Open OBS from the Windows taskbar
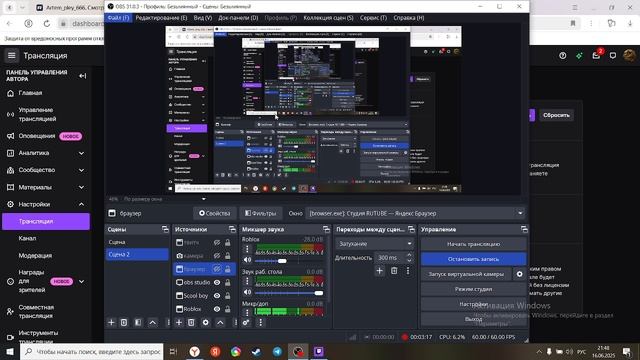 tap(298, 351)
